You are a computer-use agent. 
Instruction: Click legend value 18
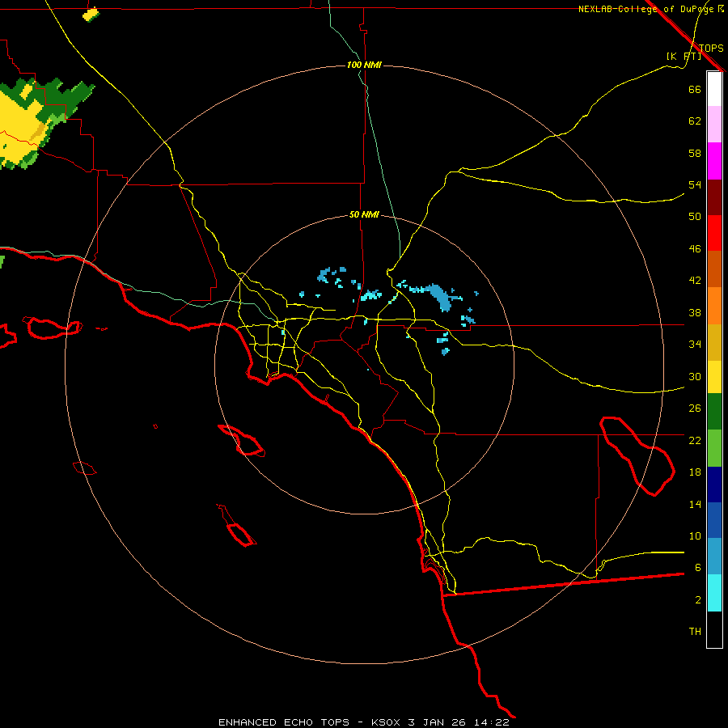pos(695,472)
